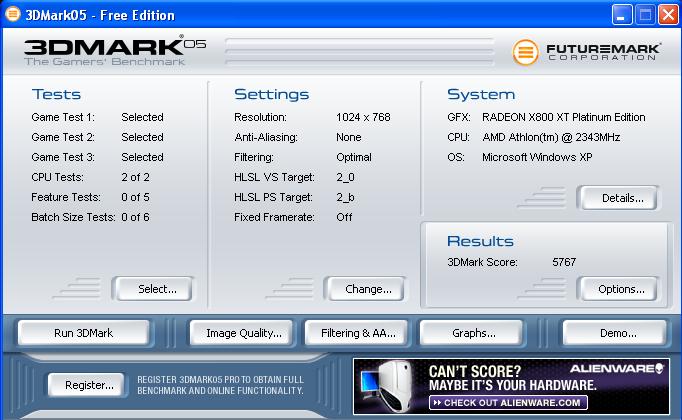This screenshot has width=682, height=420.
Task: Click the Game Test 1 label
Action: 63,117
